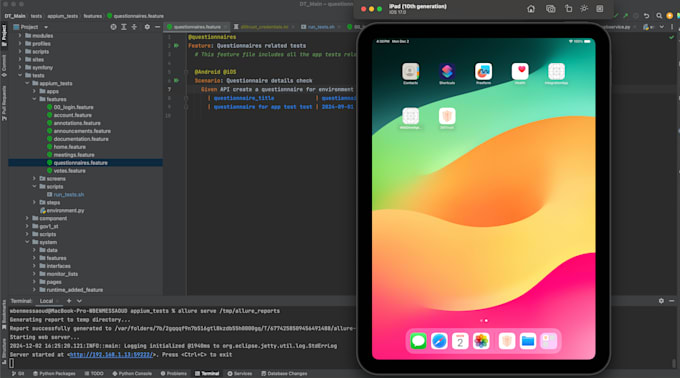Collapse the appium_tests folder
680x378 pixels.
coord(27,83)
